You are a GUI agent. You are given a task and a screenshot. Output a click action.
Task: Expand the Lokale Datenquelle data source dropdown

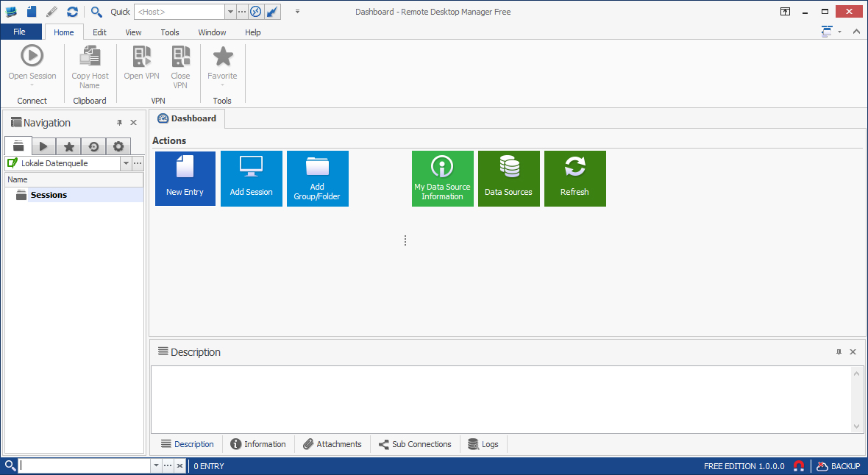coord(126,163)
